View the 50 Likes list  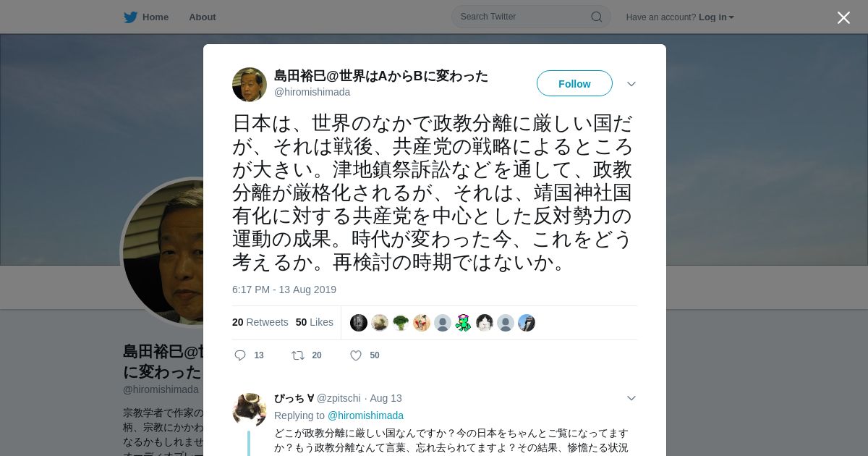[x=315, y=322]
